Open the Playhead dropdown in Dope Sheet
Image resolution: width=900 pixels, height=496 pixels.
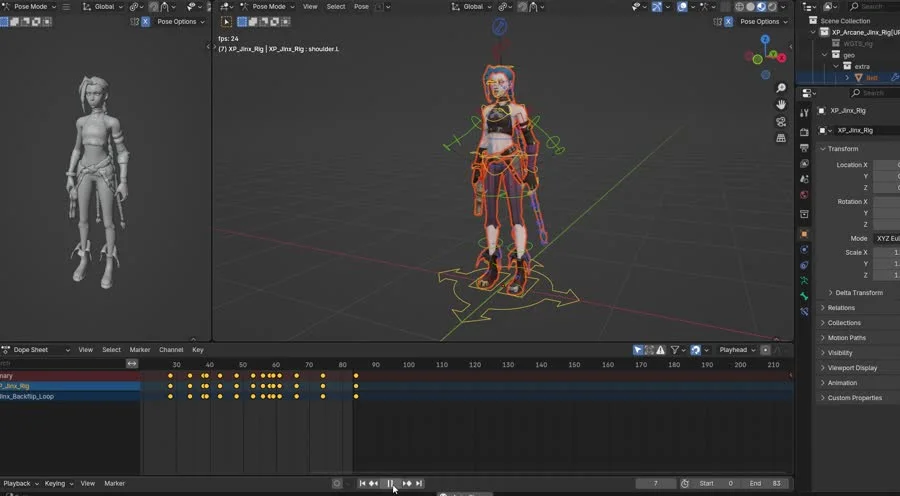coord(736,350)
